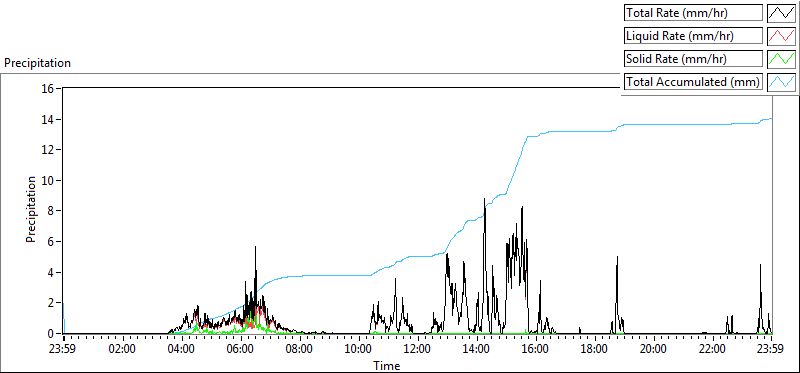Image resolution: width=800 pixels, height=373 pixels.
Task: Click the 20:00 time axis label
Action: 654,350
